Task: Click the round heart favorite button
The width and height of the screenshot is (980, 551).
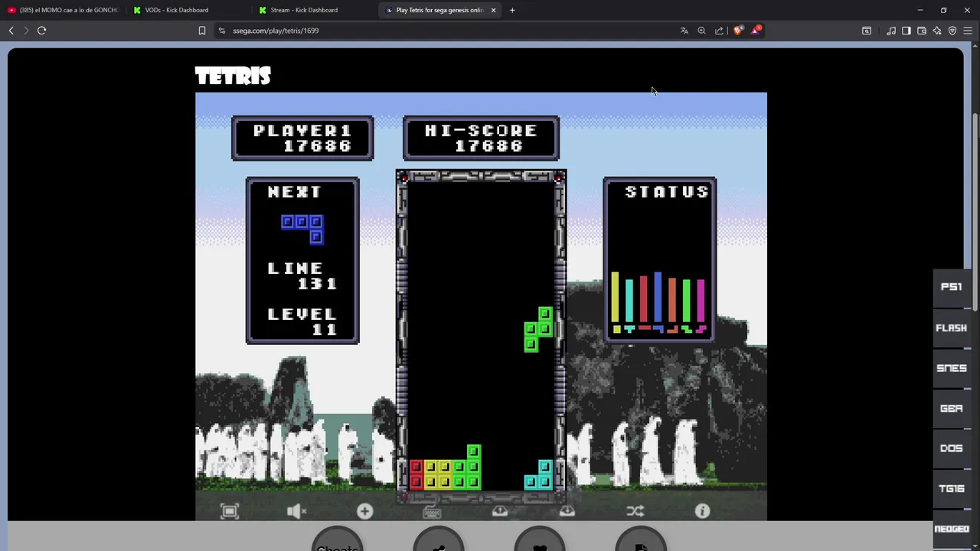Action: pyautogui.click(x=540, y=540)
